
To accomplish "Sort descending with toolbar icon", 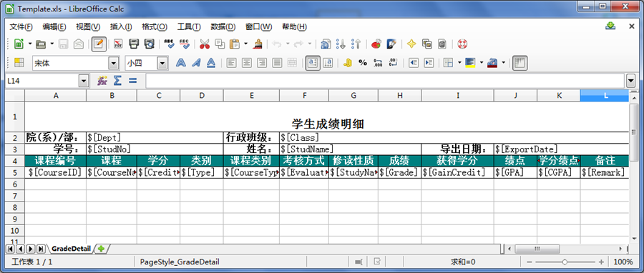I will [356, 44].
